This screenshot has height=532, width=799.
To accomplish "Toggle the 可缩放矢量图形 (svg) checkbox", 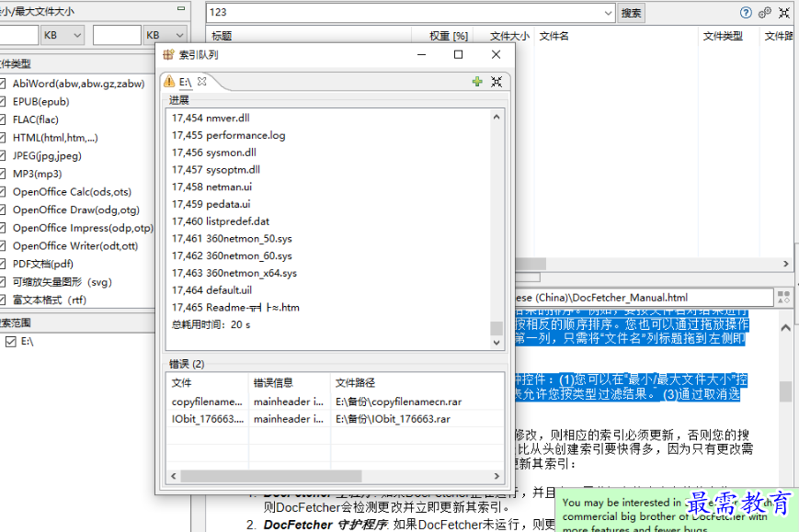I will click(2, 283).
